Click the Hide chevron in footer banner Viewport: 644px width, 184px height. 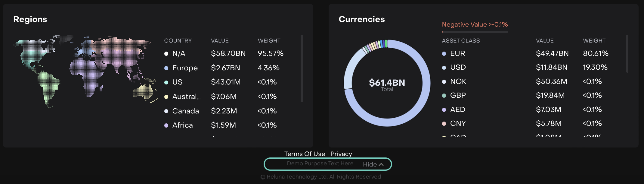pyautogui.click(x=381, y=164)
